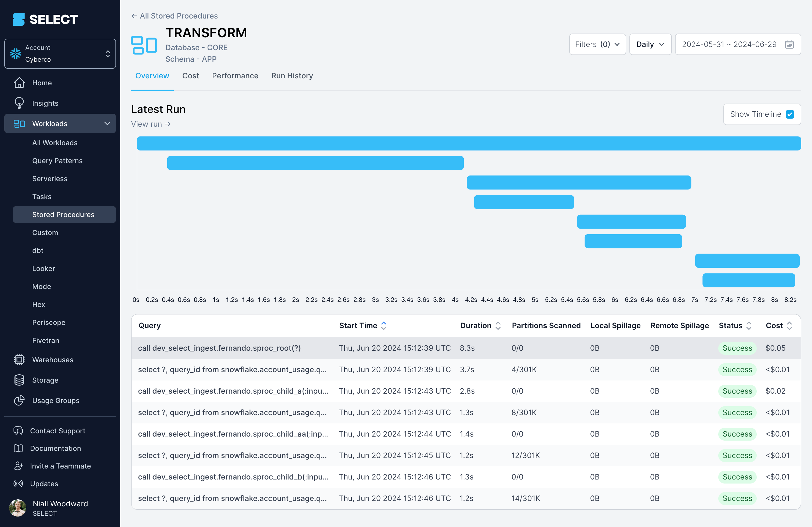Switch to the Overview tab
Image resolution: width=812 pixels, height=527 pixels.
[x=152, y=76]
